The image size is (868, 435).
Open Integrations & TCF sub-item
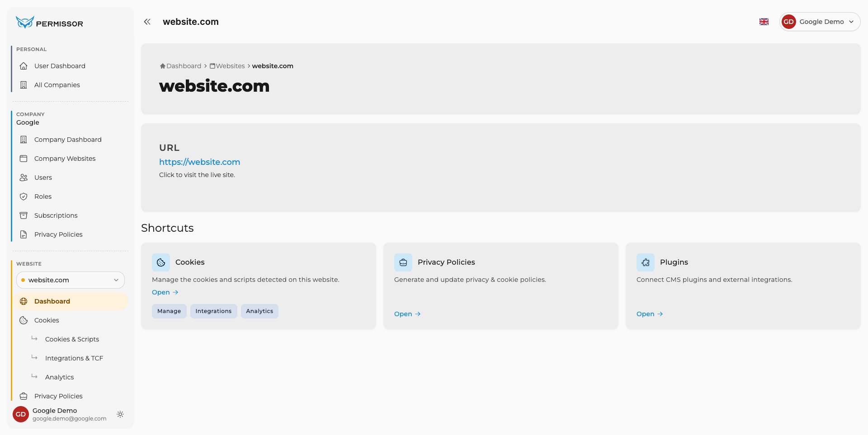[74, 358]
